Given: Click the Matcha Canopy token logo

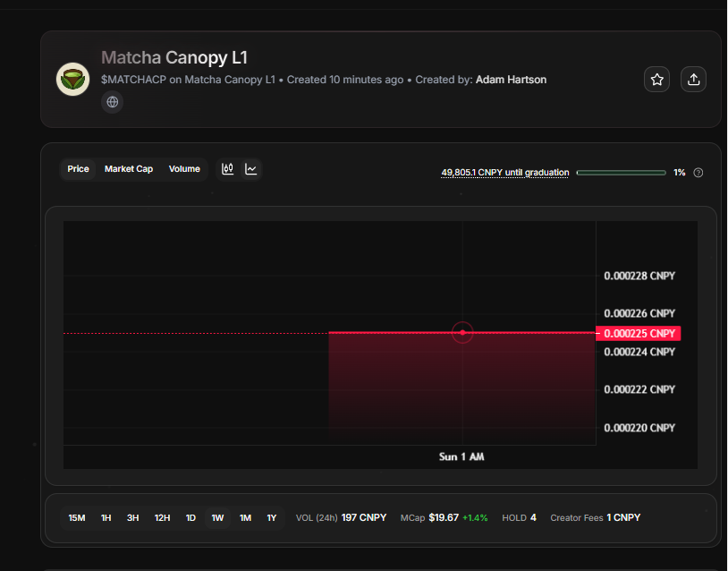Looking at the screenshot, I should (x=73, y=80).
